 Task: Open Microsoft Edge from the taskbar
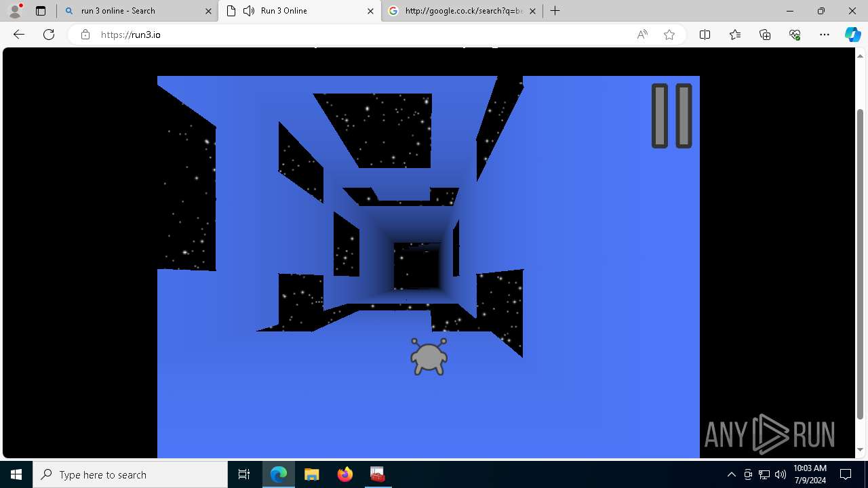[279, 474]
